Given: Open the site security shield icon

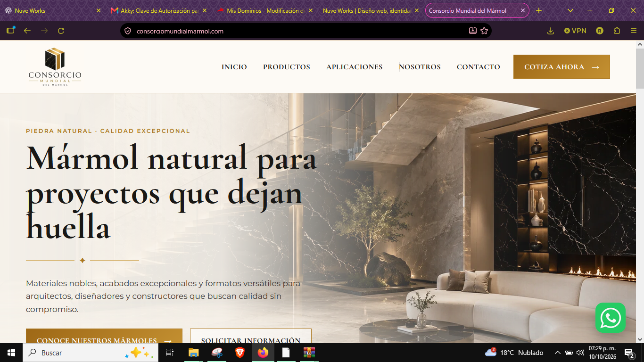Looking at the screenshot, I should (x=128, y=31).
